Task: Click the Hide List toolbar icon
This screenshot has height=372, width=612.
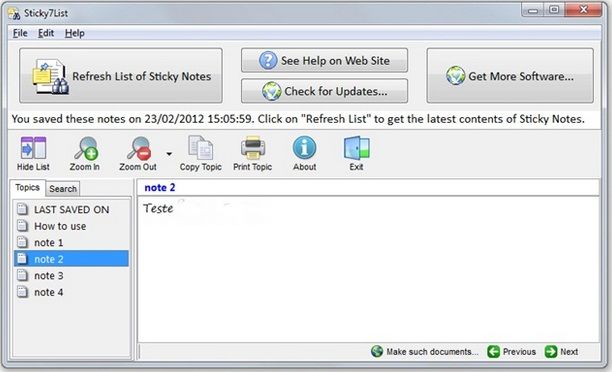Action: pos(33,153)
